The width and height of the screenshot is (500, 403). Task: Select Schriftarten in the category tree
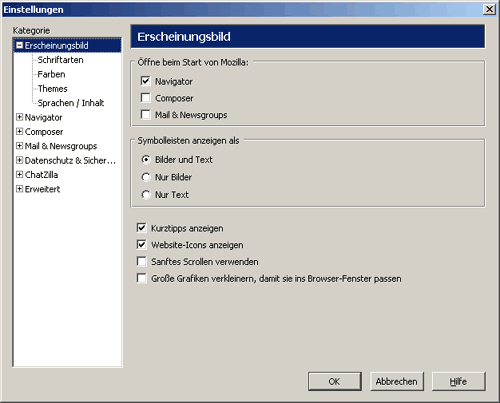click(60, 60)
